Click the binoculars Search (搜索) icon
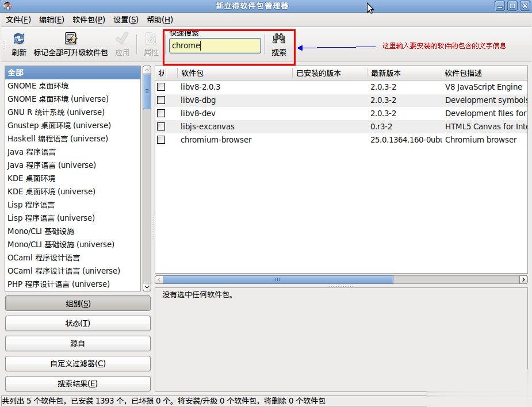This screenshot has width=532, height=407. click(x=278, y=39)
